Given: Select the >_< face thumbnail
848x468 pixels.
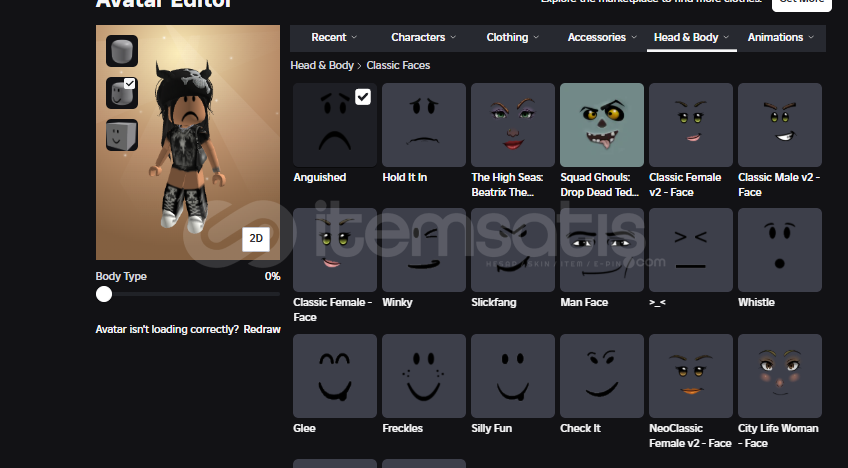Looking at the screenshot, I should [x=691, y=250].
